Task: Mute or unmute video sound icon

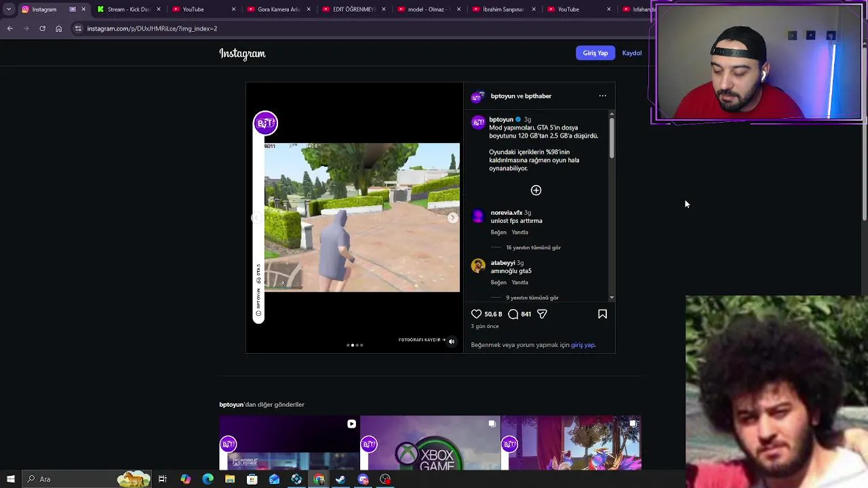Action: click(x=452, y=342)
